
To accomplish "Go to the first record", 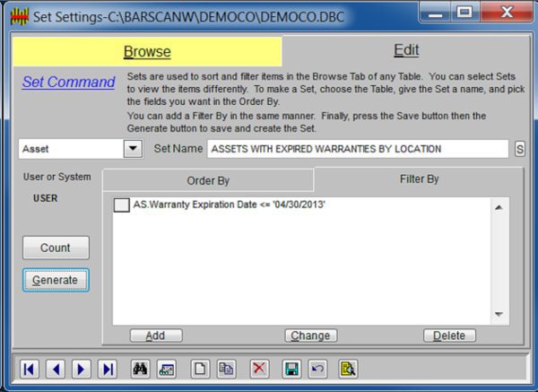I will (x=30, y=369).
